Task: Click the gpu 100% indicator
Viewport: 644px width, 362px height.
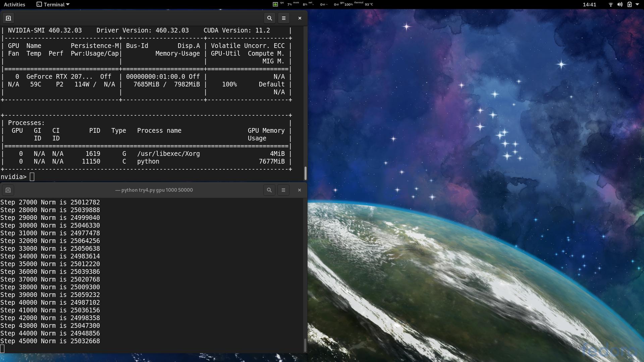Action: 346,4
